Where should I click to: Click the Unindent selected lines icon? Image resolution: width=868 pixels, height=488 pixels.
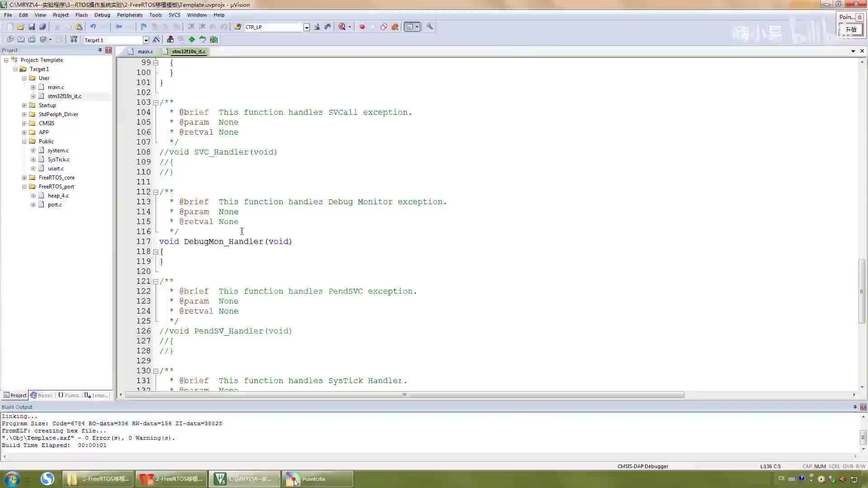point(202,27)
